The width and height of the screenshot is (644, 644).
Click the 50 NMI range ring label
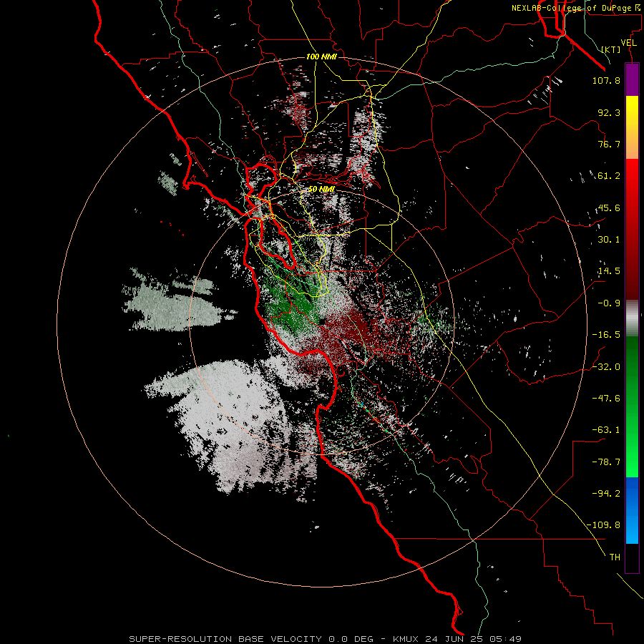tap(321, 189)
